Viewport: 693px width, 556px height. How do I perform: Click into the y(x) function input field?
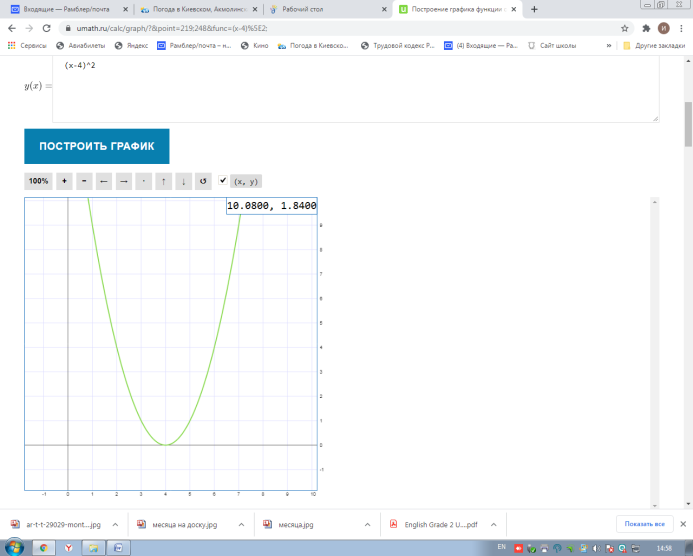pyautogui.click(x=356, y=89)
